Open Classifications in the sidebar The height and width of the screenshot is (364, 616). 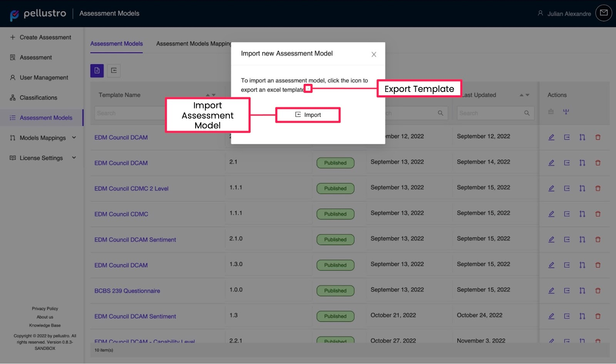[x=34, y=98]
